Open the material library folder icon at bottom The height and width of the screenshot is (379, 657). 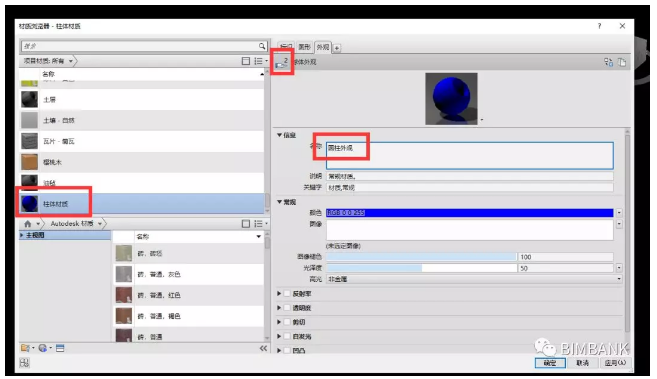tap(26, 348)
